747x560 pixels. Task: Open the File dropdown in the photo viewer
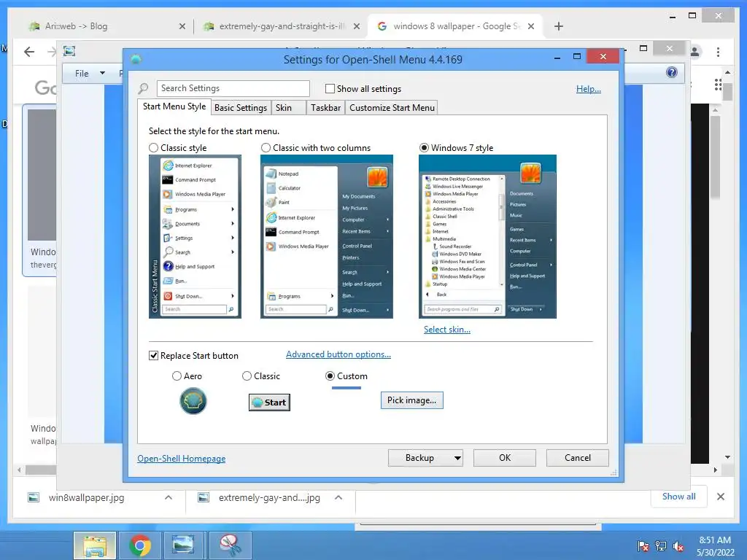(x=90, y=74)
